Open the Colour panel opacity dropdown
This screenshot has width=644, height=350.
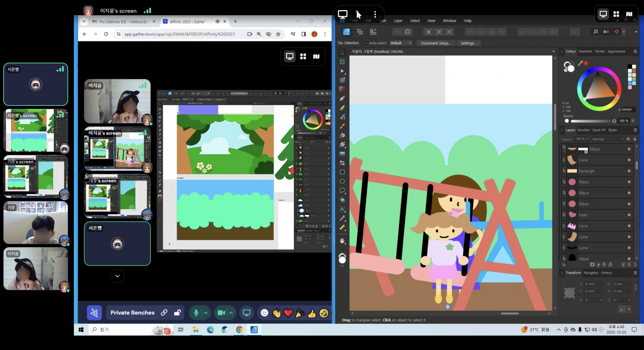633,121
